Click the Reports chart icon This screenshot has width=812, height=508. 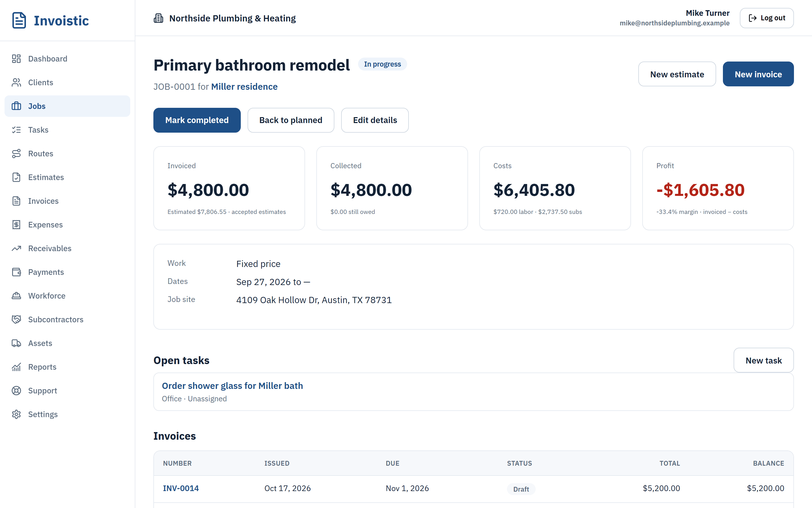(x=16, y=367)
